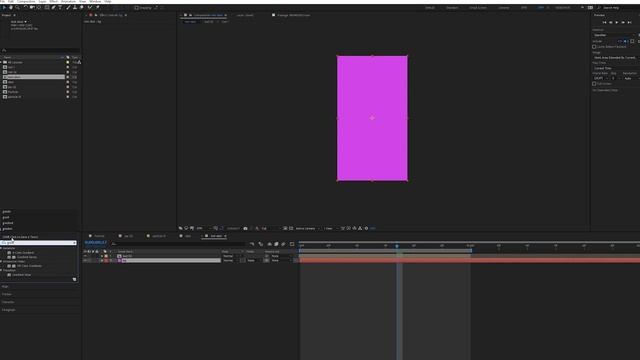Step to previous frame in Preview
The image size is (640, 360).
(611, 22)
